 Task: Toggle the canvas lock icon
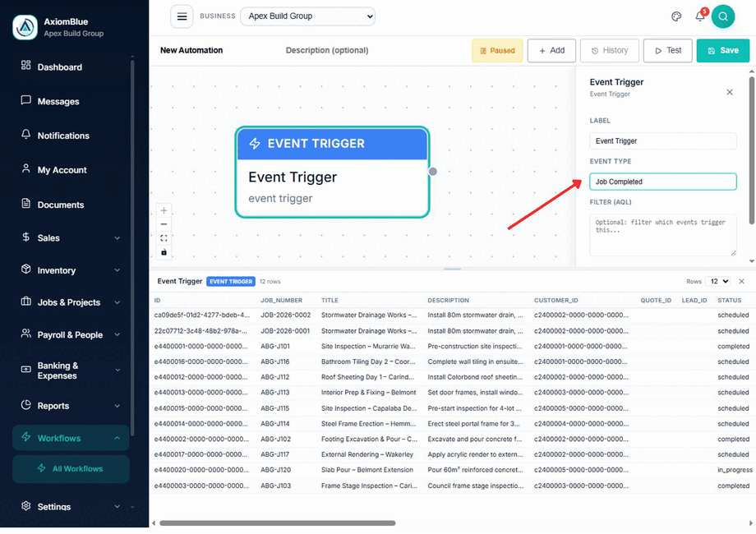164,252
